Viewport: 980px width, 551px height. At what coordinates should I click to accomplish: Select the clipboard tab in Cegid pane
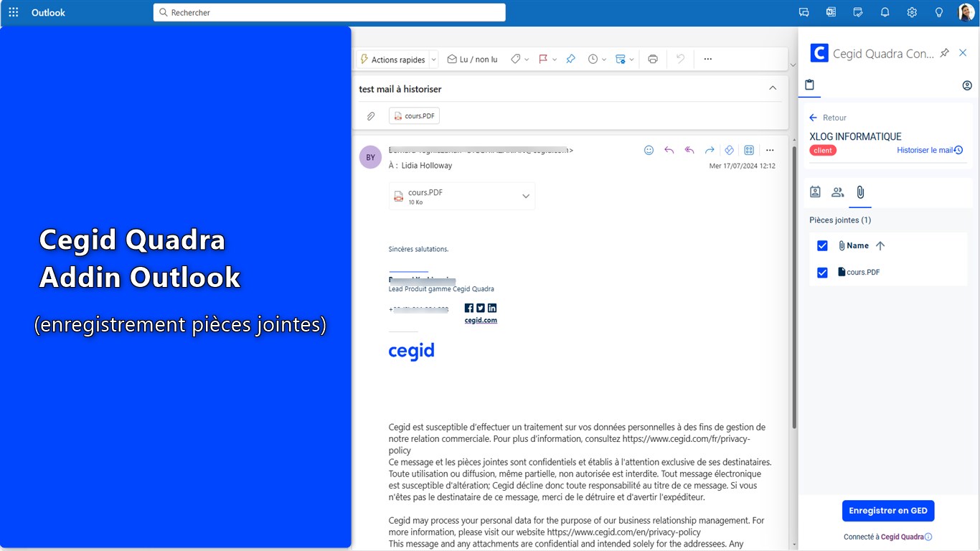[809, 85]
